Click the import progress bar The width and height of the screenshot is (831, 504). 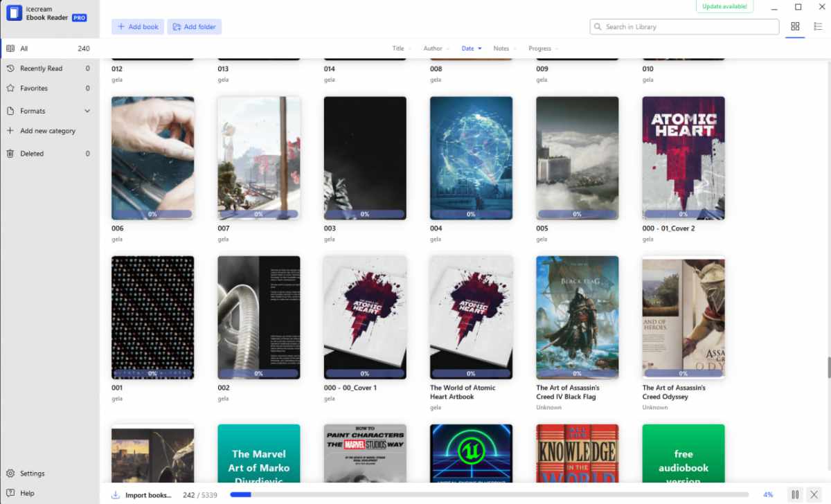489,495
